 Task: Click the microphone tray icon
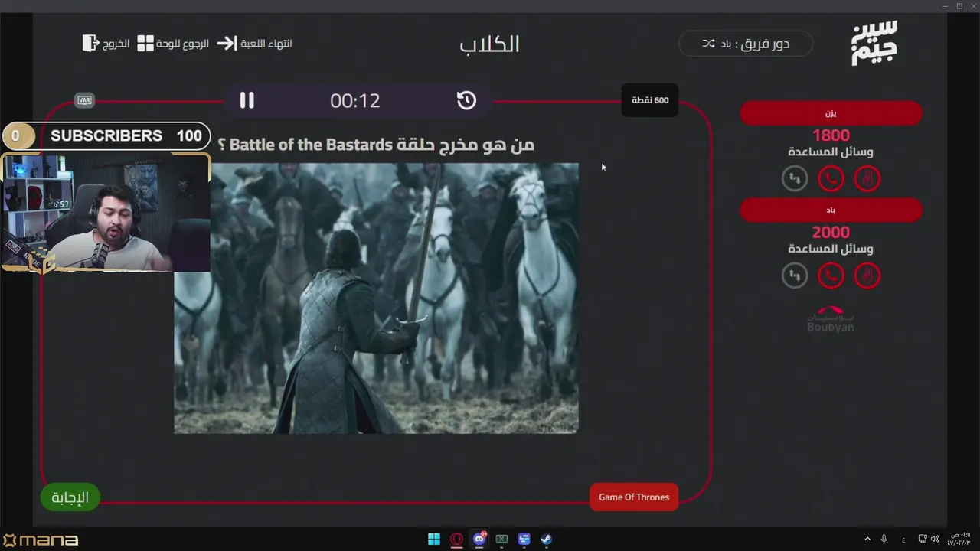coord(884,539)
